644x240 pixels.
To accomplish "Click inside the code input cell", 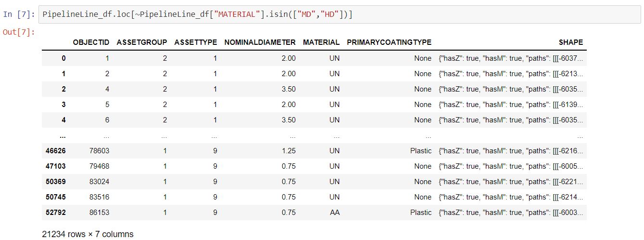I will [x=339, y=14].
